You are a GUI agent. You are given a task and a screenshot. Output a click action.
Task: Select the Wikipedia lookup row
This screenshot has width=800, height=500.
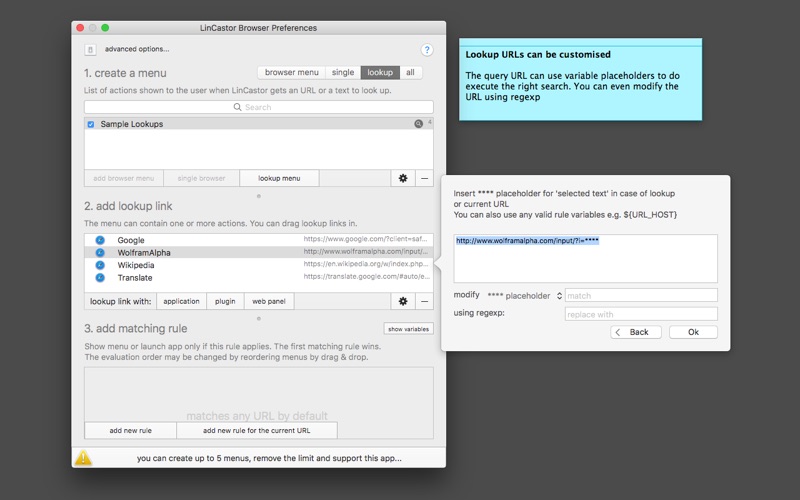click(x=259, y=265)
